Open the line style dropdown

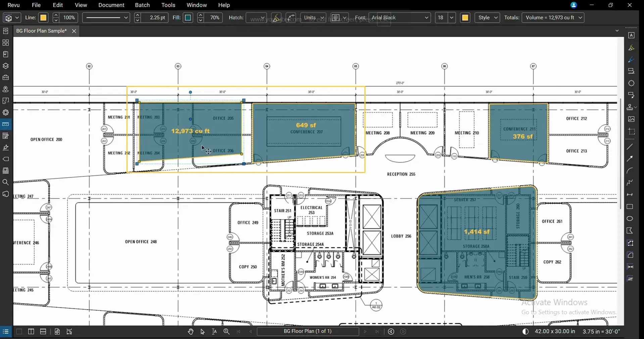point(106,18)
